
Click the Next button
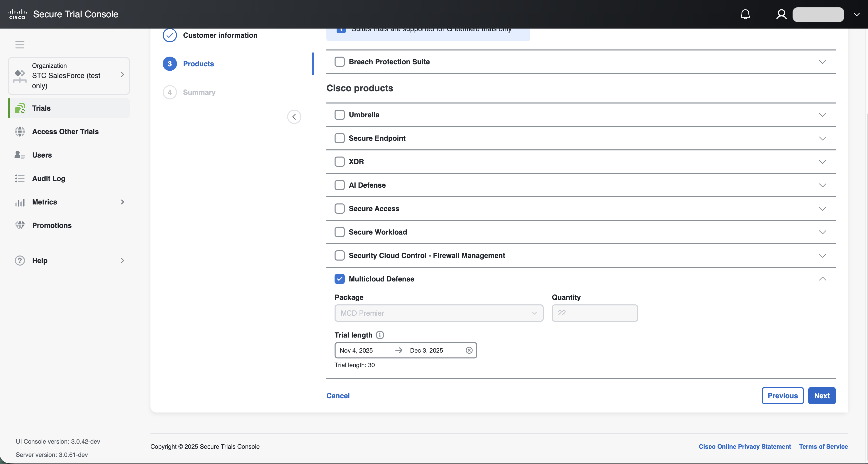click(x=822, y=396)
